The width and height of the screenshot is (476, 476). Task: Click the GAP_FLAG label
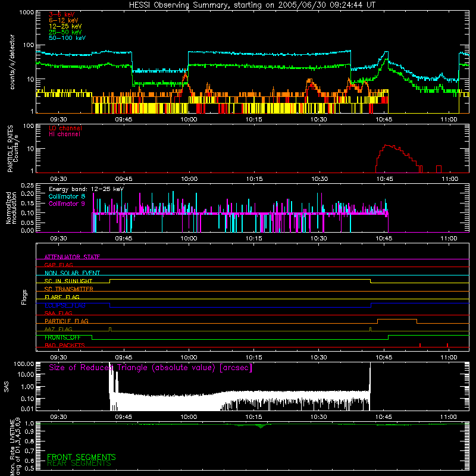pyautogui.click(x=58, y=265)
